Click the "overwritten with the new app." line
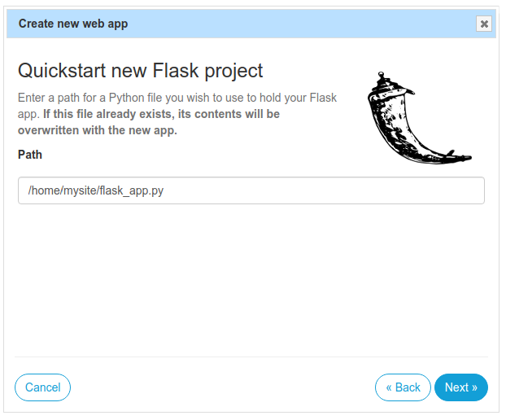506x420 pixels. [98, 130]
